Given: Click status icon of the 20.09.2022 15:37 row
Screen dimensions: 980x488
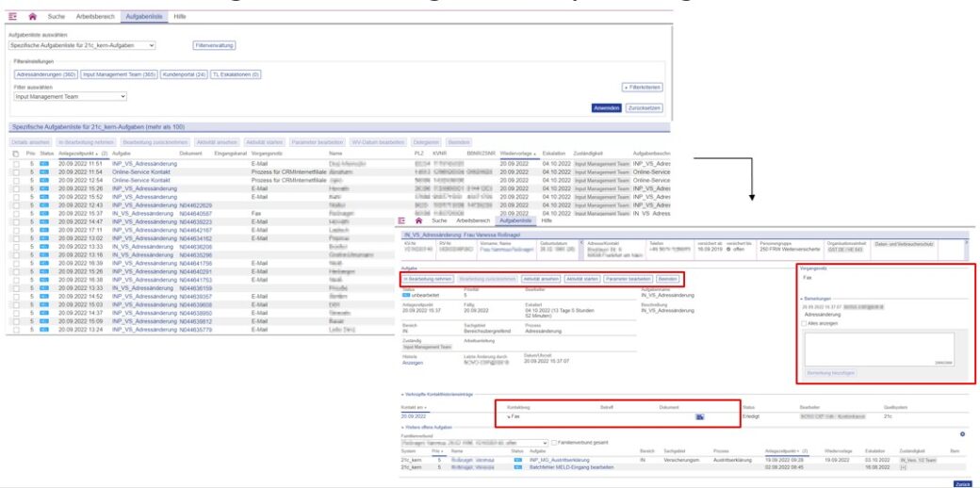Looking at the screenshot, I should [43, 213].
